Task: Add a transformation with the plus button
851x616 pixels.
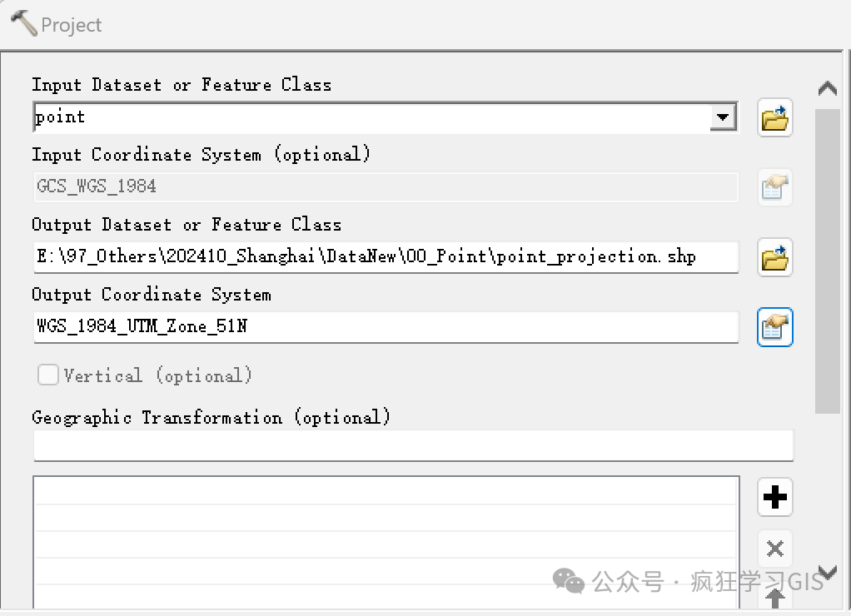Action: 774,497
